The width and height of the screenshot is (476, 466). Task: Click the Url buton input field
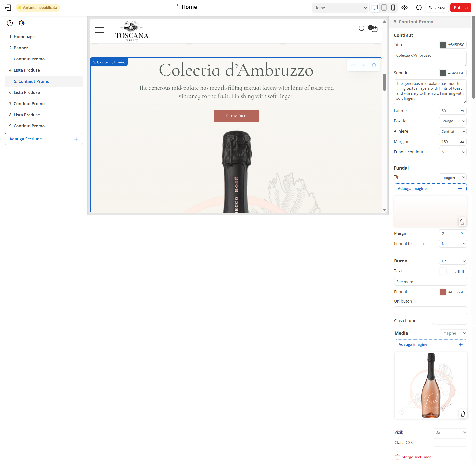click(430, 310)
